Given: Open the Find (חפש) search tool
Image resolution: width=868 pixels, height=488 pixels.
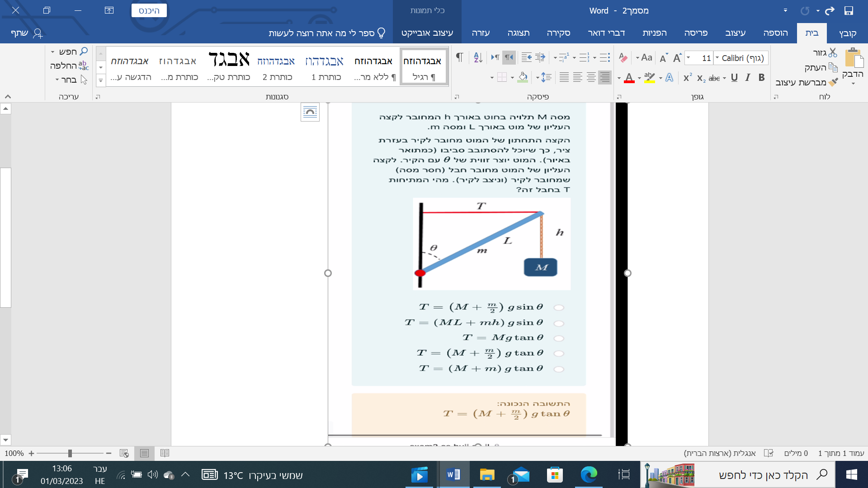Looking at the screenshot, I should tap(73, 52).
